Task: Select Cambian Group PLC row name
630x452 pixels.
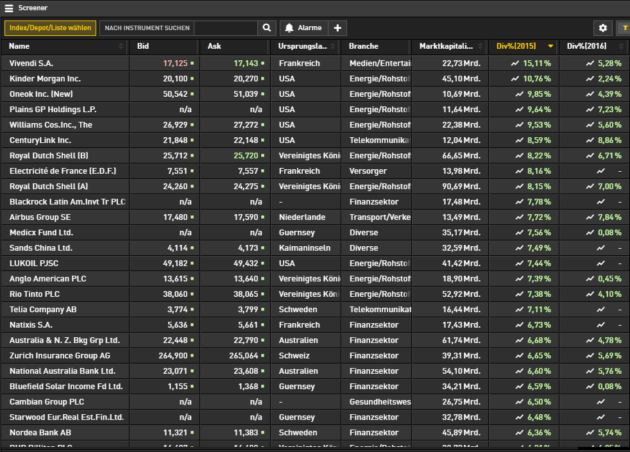Action: tap(47, 402)
